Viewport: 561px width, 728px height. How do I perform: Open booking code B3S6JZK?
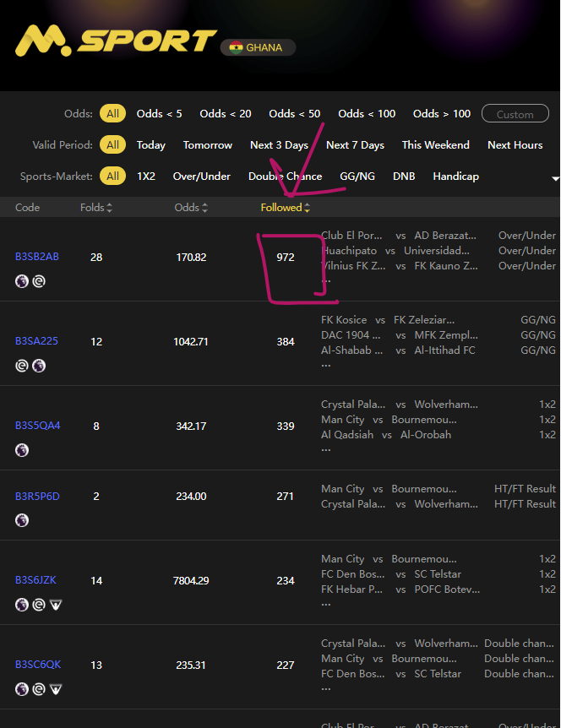[x=35, y=580]
